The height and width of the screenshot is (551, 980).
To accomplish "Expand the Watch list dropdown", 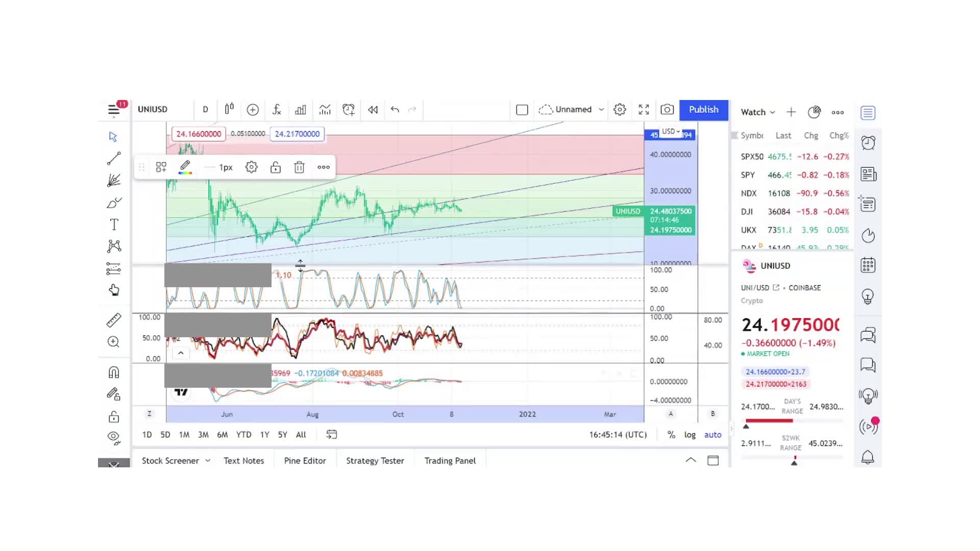I will pyautogui.click(x=758, y=112).
